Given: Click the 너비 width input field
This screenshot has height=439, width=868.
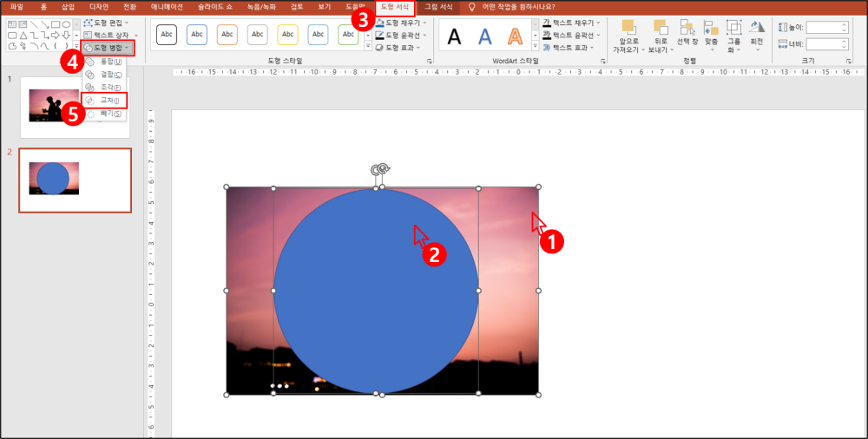Looking at the screenshot, I should click(x=827, y=44).
